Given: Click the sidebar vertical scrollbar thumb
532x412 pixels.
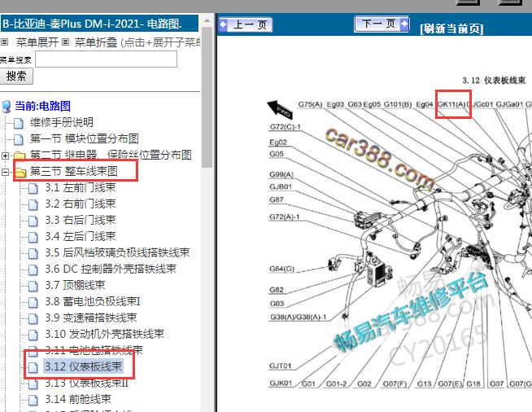Looking at the screenshot, I should point(207,98).
